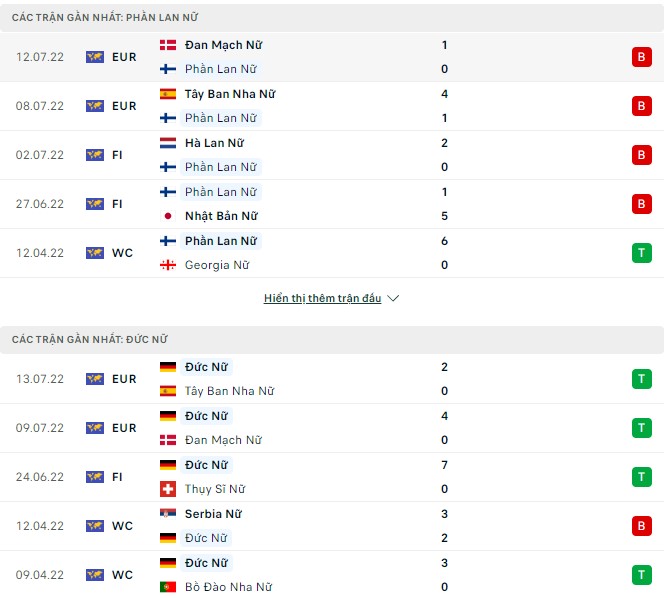The image size is (670, 598).
Task: Open team Đức Nữ in the 13.07.22 match
Action: [x=207, y=367]
